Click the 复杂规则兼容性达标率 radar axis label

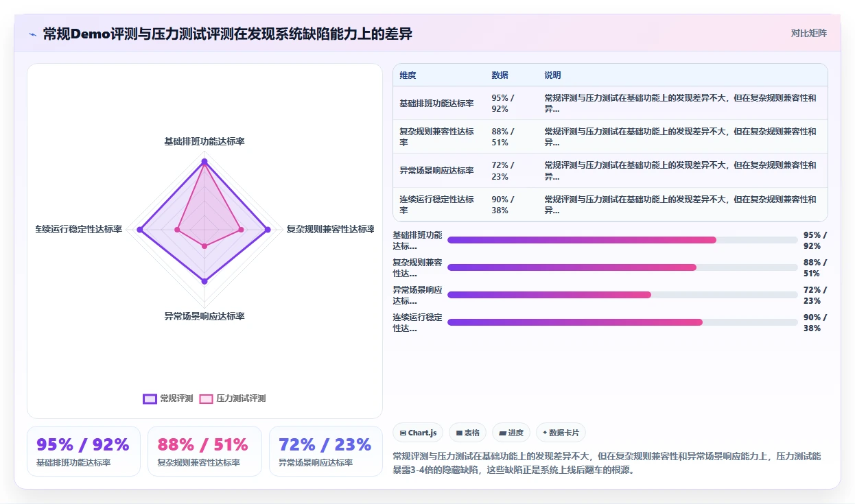[331, 229]
